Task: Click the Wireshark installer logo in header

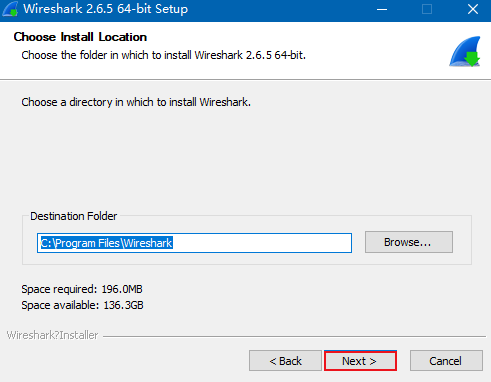Action: pyautogui.click(x=465, y=52)
